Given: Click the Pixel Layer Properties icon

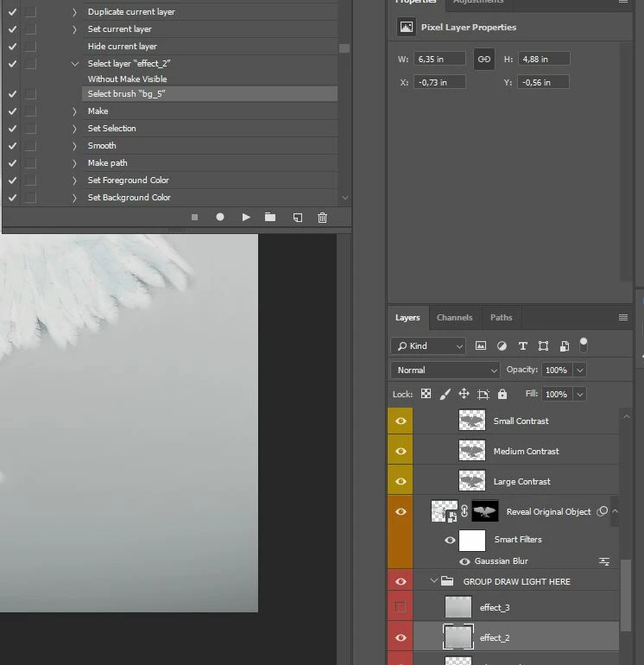Looking at the screenshot, I should click(x=406, y=27).
